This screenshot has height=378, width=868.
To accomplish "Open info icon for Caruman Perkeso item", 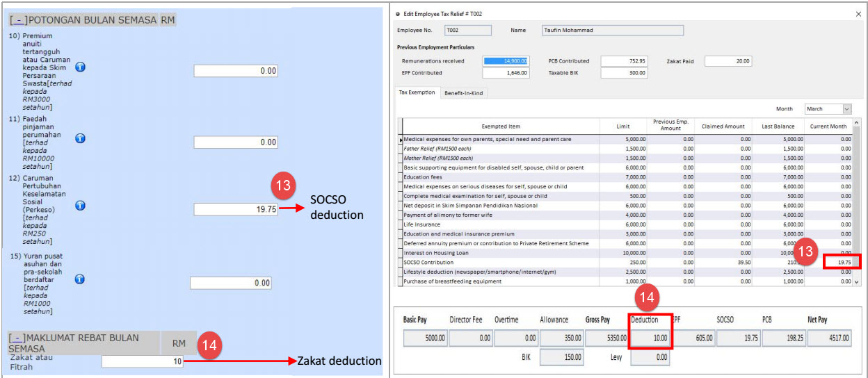I will pyautogui.click(x=80, y=206).
